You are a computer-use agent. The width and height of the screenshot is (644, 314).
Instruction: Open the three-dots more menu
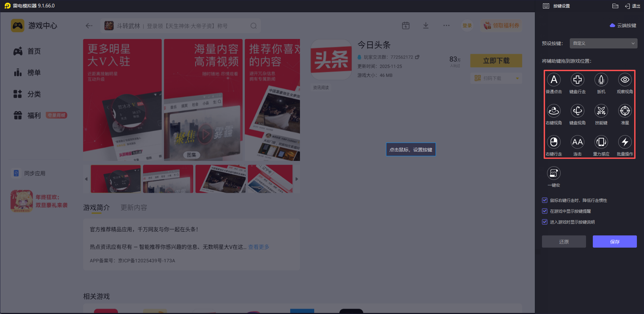446,25
